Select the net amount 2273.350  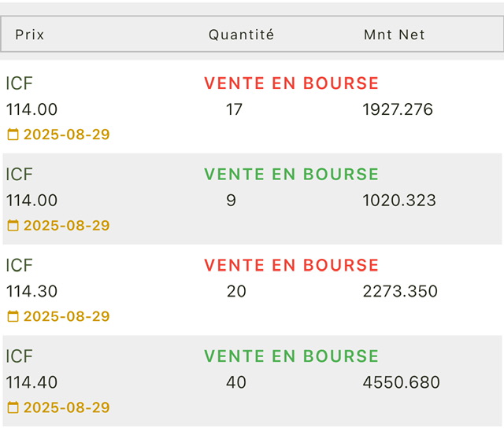click(400, 292)
